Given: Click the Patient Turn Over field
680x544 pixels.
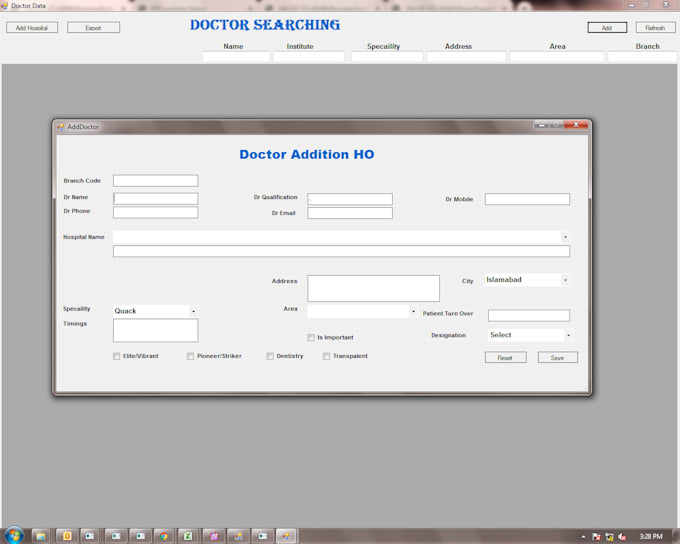Looking at the screenshot, I should (529, 315).
